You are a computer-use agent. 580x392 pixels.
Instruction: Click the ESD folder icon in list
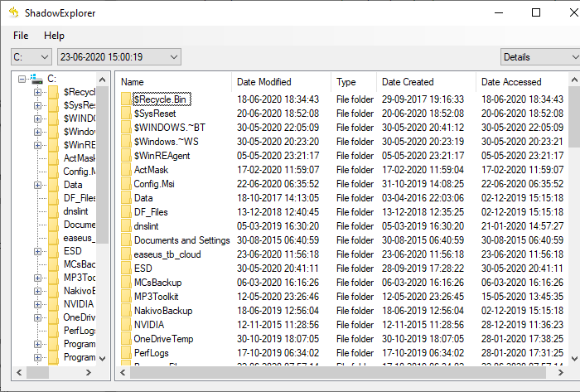126,269
